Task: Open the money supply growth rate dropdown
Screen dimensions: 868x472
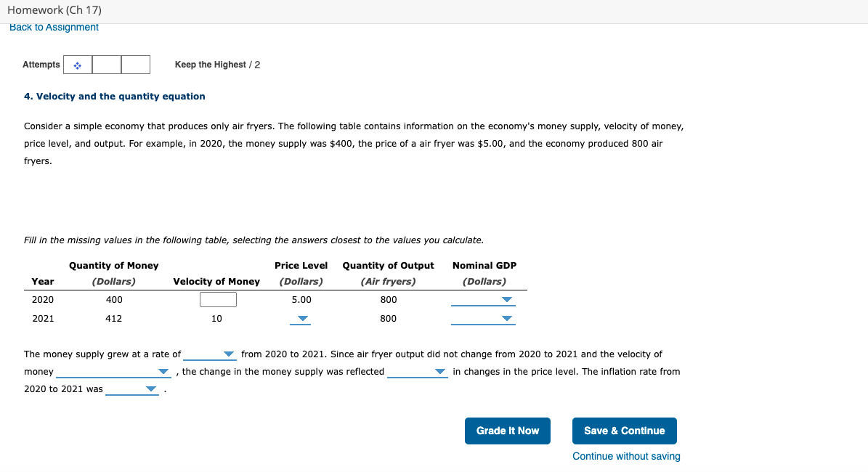Action: [210, 354]
